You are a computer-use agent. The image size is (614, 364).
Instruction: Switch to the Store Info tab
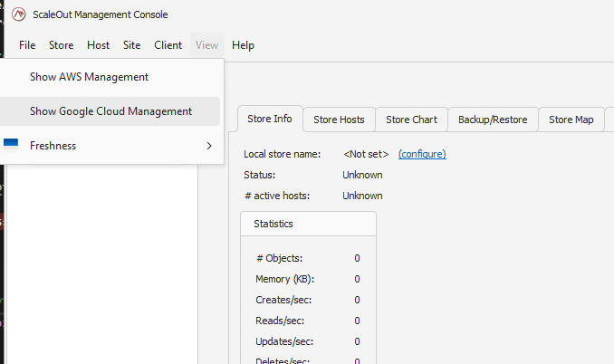(x=270, y=119)
